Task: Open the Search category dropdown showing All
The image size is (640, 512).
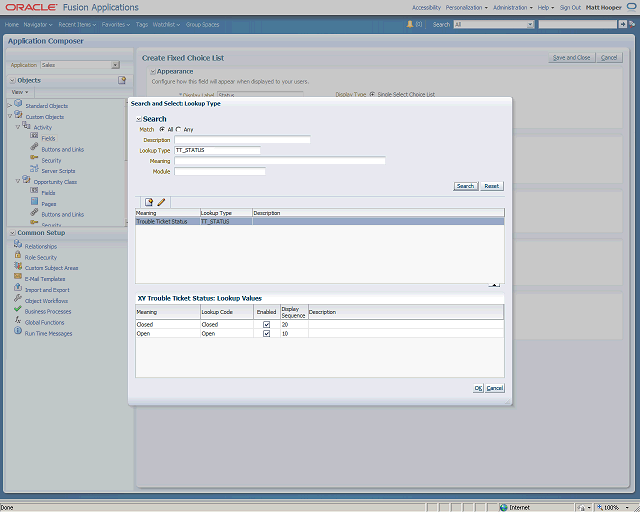Action: pyautogui.click(x=530, y=24)
